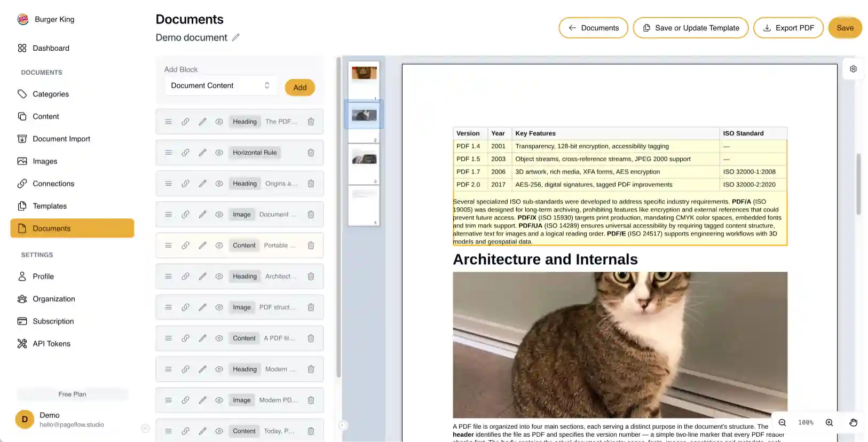The image size is (868, 442).
Task: Click link icon on 'The PDF' Heading block
Action: click(x=185, y=122)
